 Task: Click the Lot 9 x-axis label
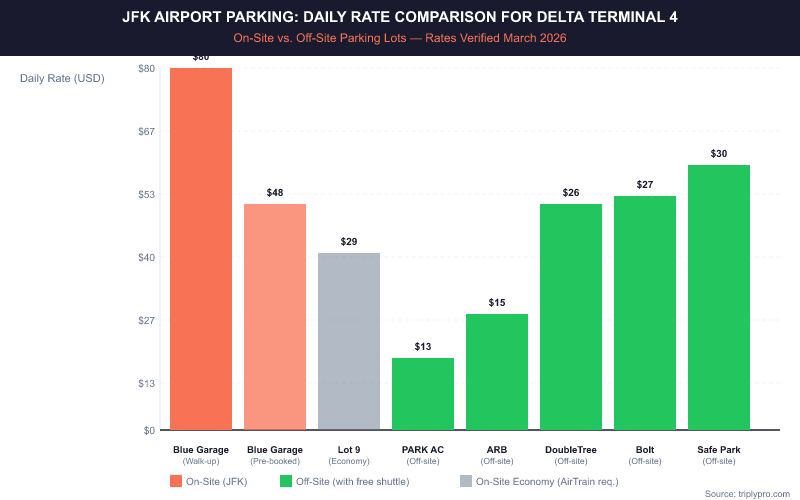pyautogui.click(x=349, y=450)
